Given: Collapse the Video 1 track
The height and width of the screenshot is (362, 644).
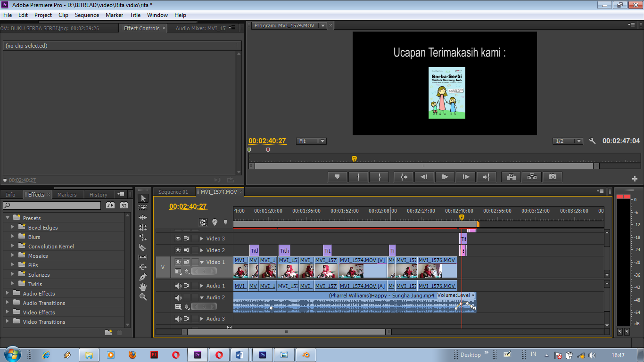Looking at the screenshot, I should (202, 262).
